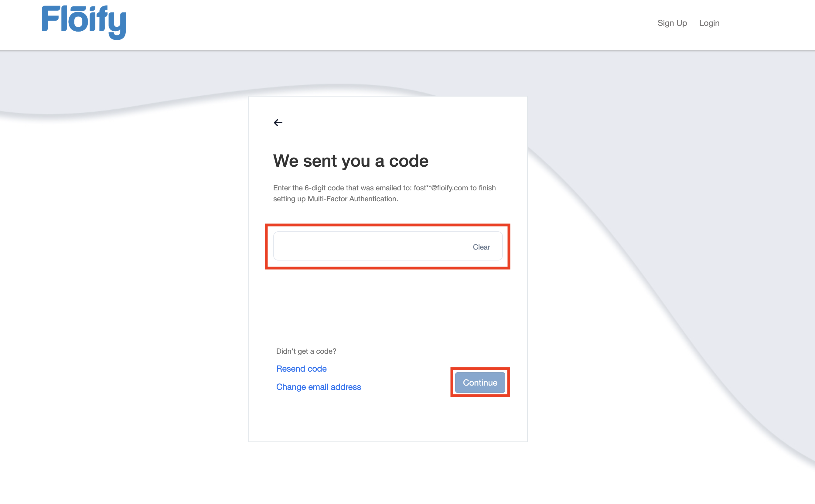Choose Login from the top navigation
Viewport: 815px width, 504px height.
(x=709, y=23)
